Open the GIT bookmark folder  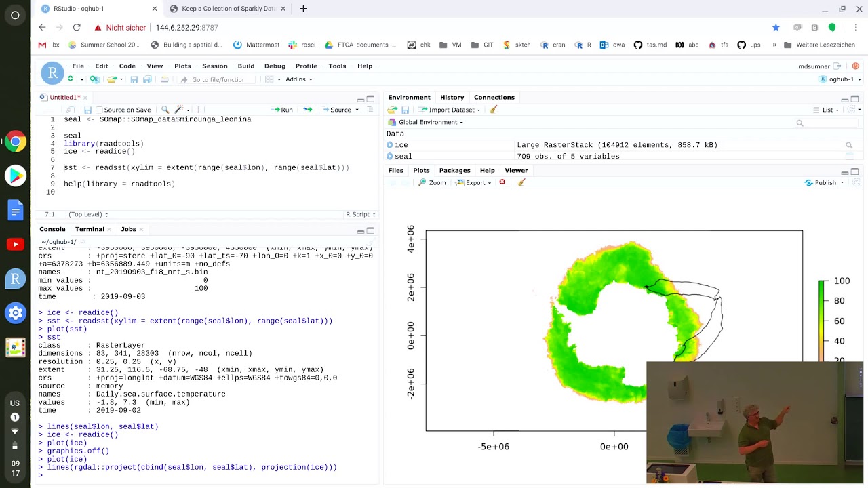pos(481,45)
